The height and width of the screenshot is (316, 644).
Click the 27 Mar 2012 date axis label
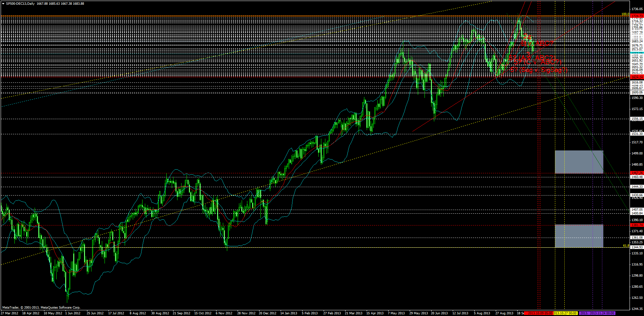[x=9, y=313]
